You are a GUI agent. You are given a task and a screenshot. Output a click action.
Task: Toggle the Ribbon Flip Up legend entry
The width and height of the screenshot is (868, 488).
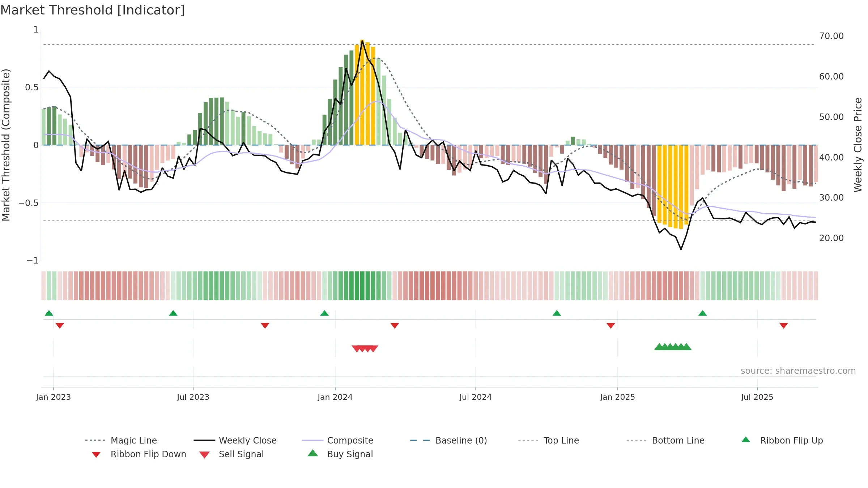pos(782,440)
